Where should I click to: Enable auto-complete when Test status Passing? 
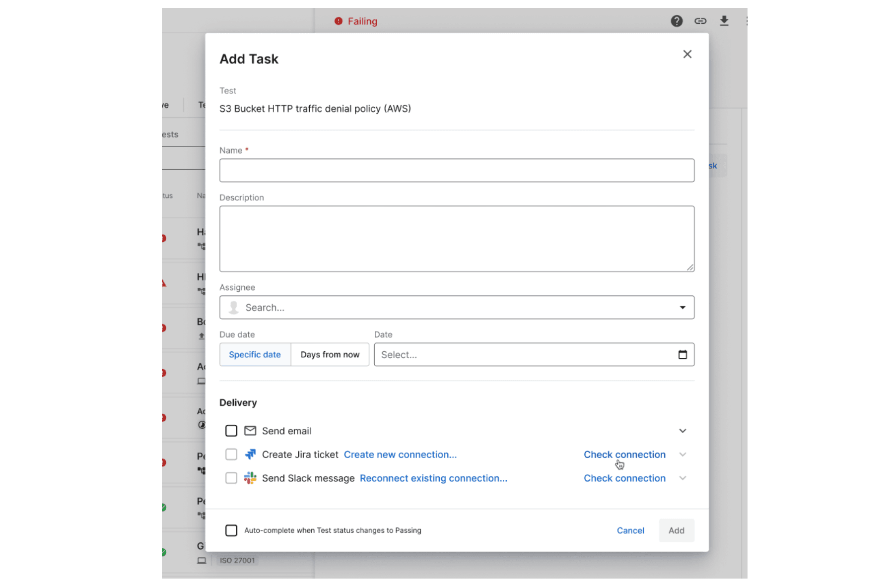pyautogui.click(x=231, y=530)
